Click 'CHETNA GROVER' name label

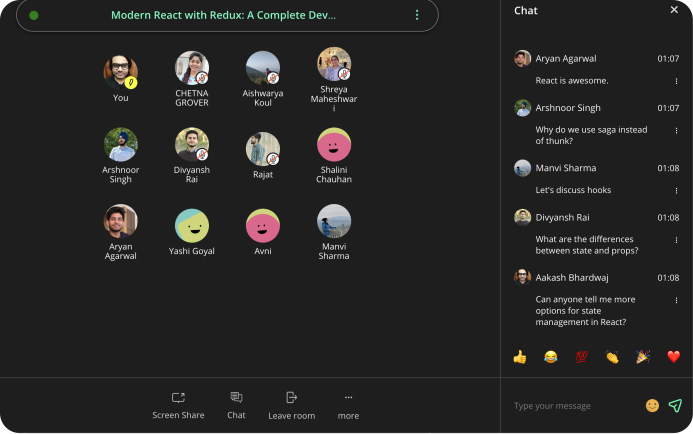tap(192, 98)
